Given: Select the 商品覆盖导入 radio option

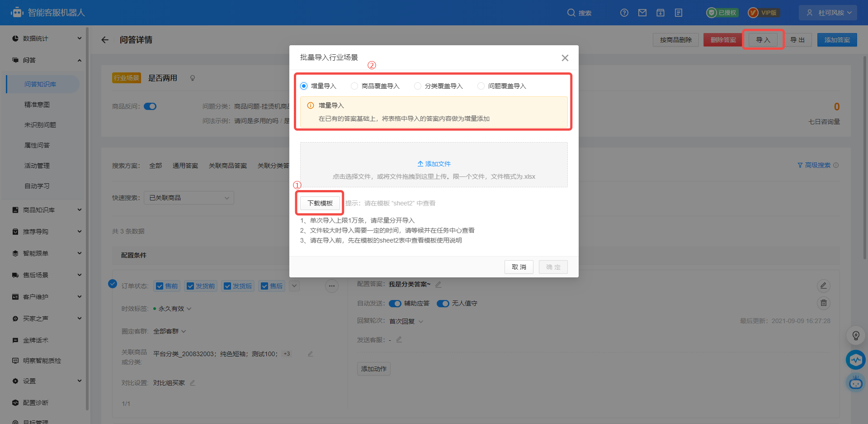Looking at the screenshot, I should point(354,86).
